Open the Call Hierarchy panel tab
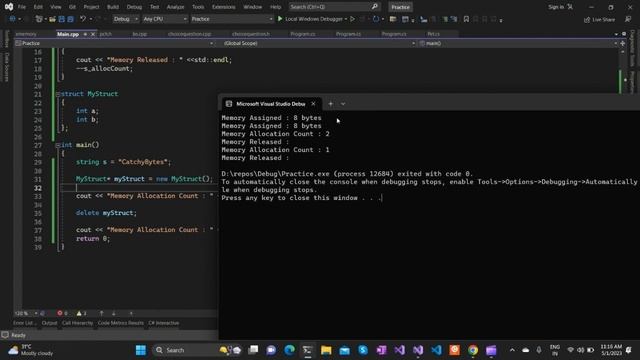This screenshot has width=640, height=360. tap(78, 323)
